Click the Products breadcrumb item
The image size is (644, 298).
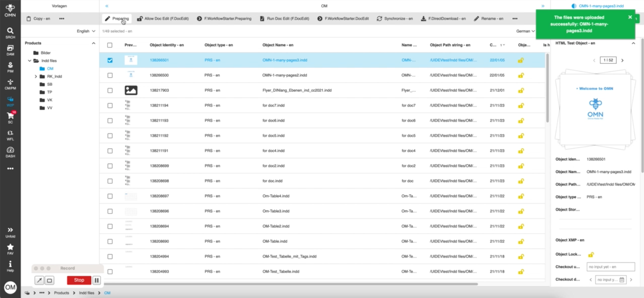61,293
